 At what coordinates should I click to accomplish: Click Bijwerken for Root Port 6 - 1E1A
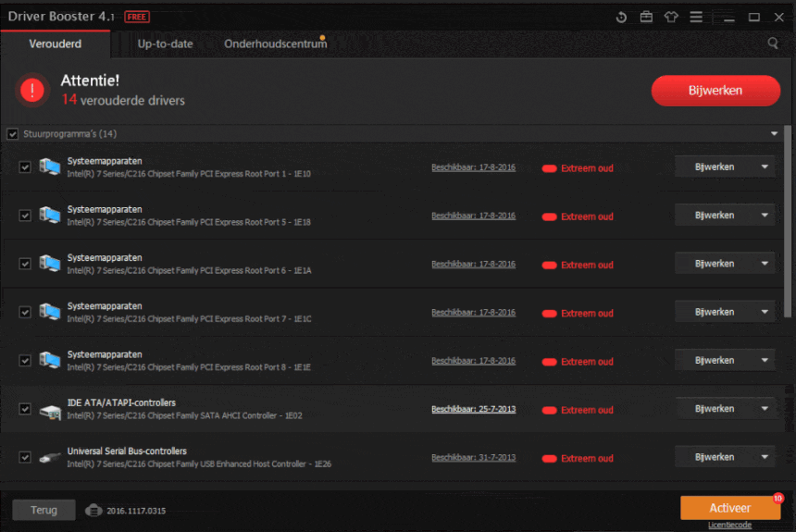tap(715, 264)
